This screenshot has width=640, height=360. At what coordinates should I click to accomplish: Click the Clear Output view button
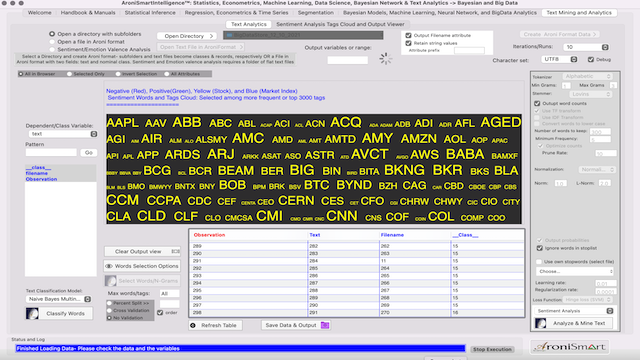[x=142, y=251]
